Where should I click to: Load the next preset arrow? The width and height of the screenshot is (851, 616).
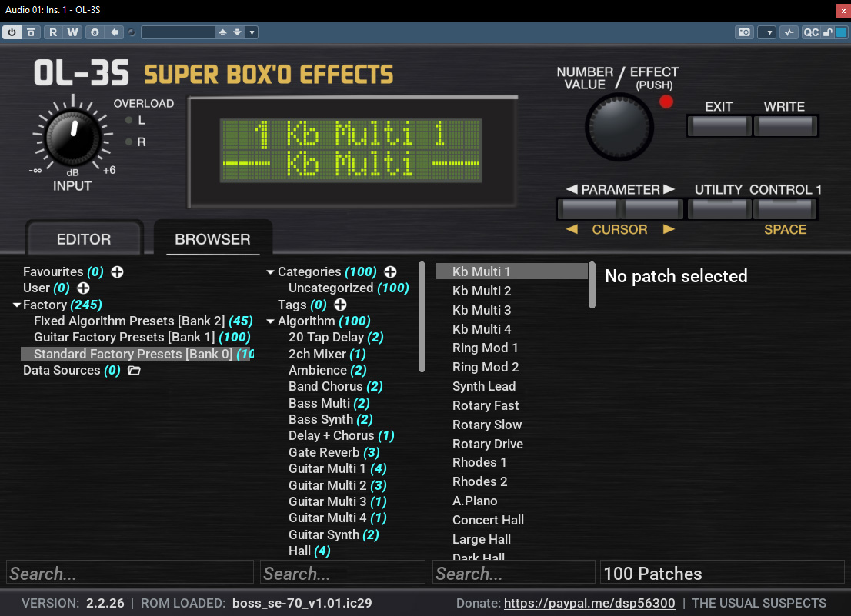[x=237, y=32]
